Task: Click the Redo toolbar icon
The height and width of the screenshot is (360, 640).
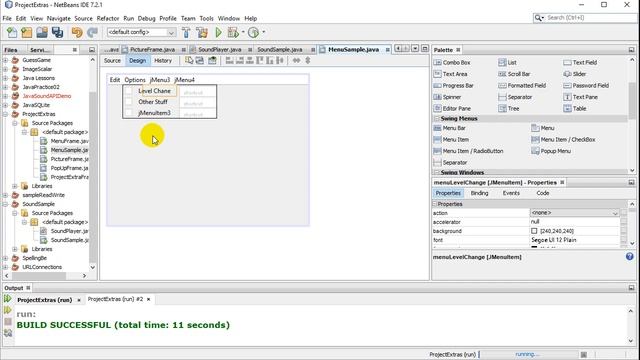Action: click(93, 32)
